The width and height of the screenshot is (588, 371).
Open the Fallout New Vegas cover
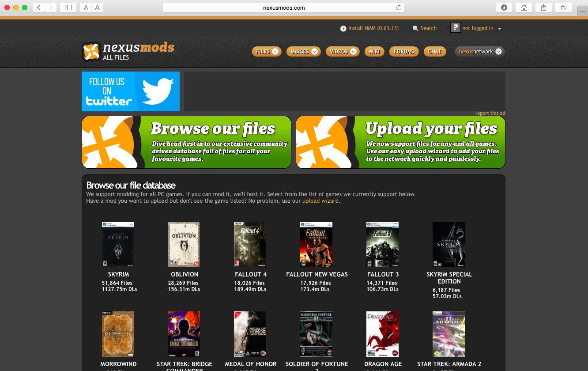pos(317,245)
